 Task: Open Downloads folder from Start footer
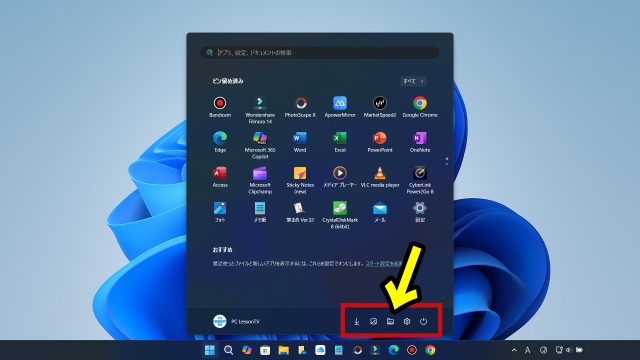click(356, 322)
